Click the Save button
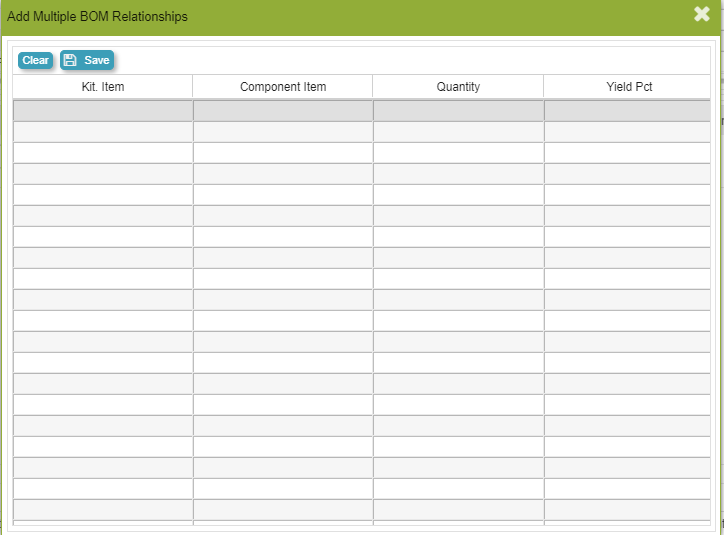 pos(87,60)
